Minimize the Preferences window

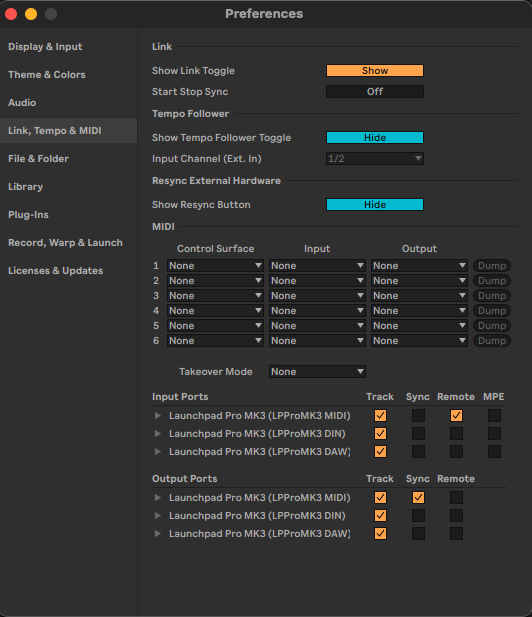coord(31,14)
